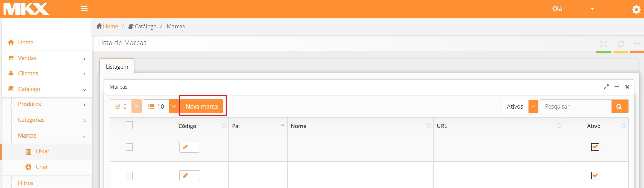Click the Pesquisar search input field

[575, 106]
